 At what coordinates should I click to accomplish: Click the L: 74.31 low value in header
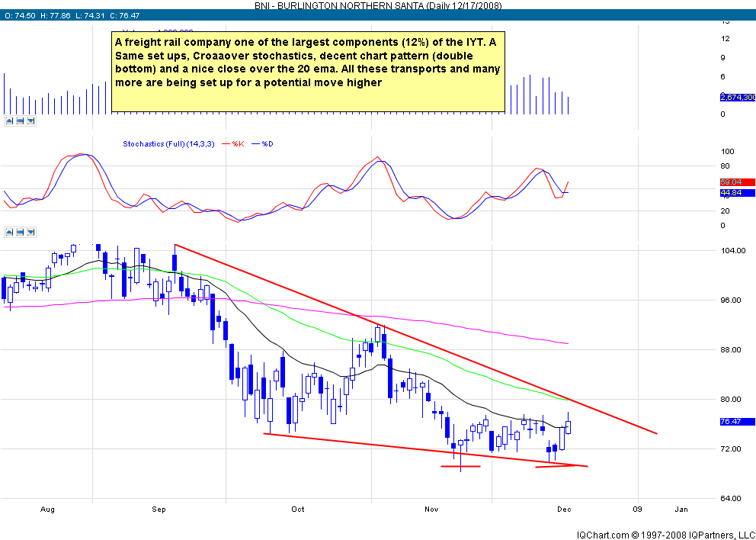pos(90,15)
